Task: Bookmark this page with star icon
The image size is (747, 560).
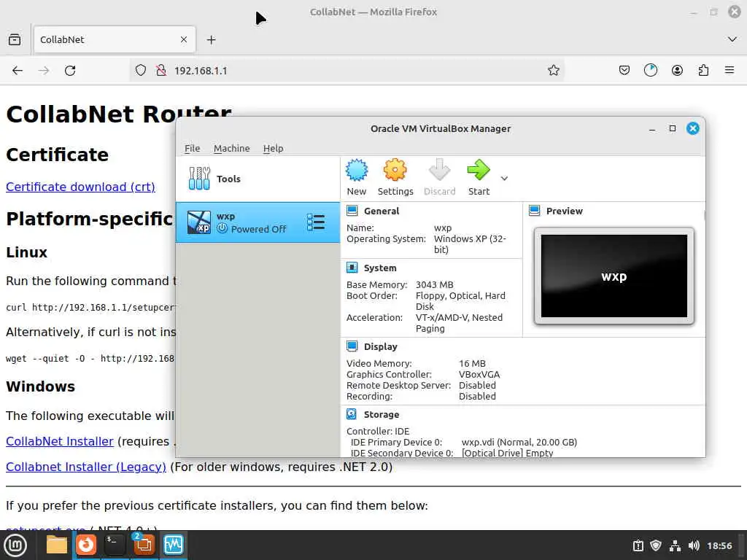Action: pos(553,71)
